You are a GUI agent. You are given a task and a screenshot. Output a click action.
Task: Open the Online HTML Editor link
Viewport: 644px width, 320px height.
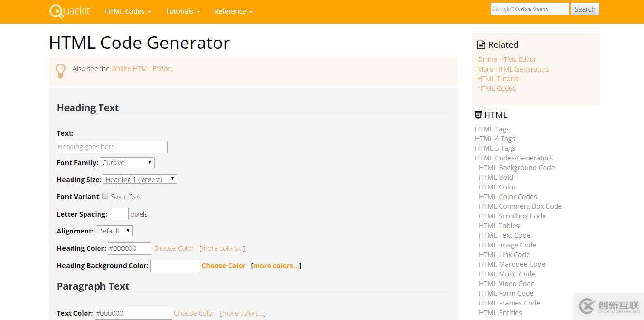pyautogui.click(x=141, y=68)
